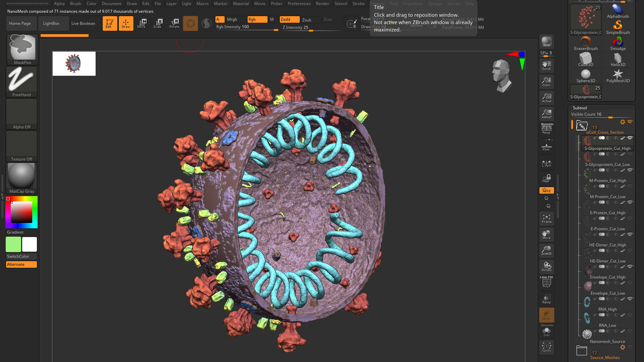Click the SwitchColor button
The height and width of the screenshot is (362, 644).
pyautogui.click(x=21, y=256)
